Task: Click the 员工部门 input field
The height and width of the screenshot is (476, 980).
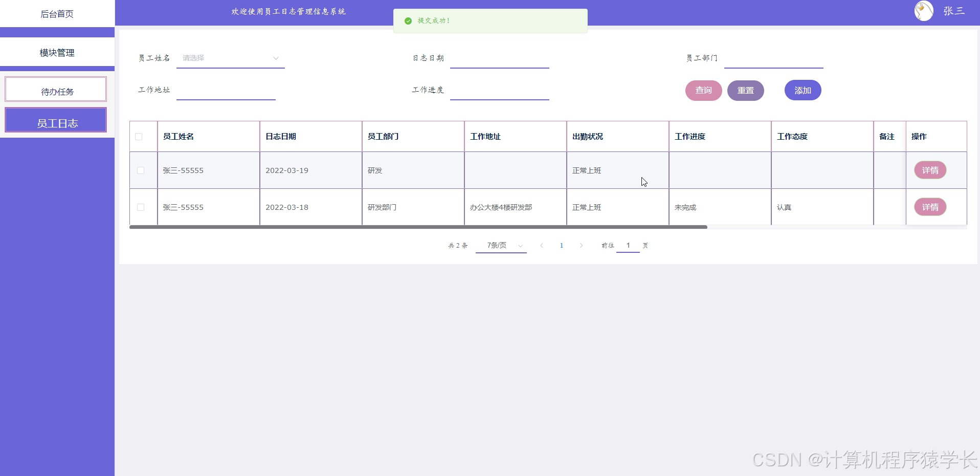Action: 773,58
